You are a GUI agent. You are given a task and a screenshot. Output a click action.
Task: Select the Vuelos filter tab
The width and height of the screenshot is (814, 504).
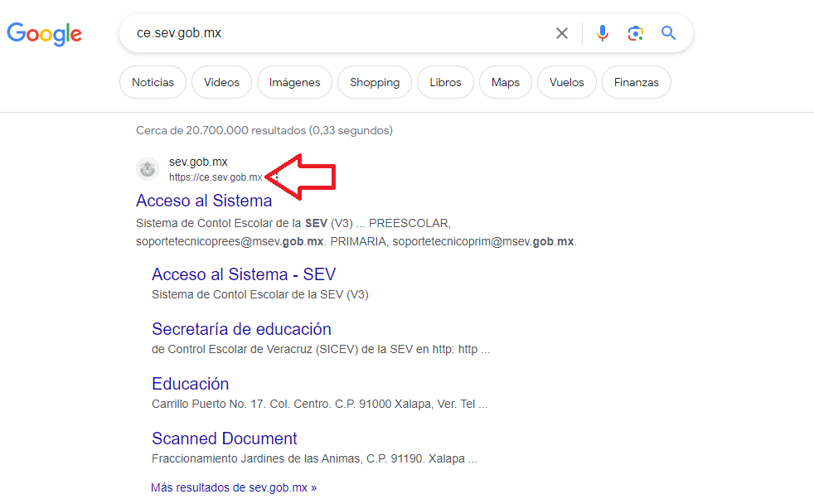click(x=567, y=82)
